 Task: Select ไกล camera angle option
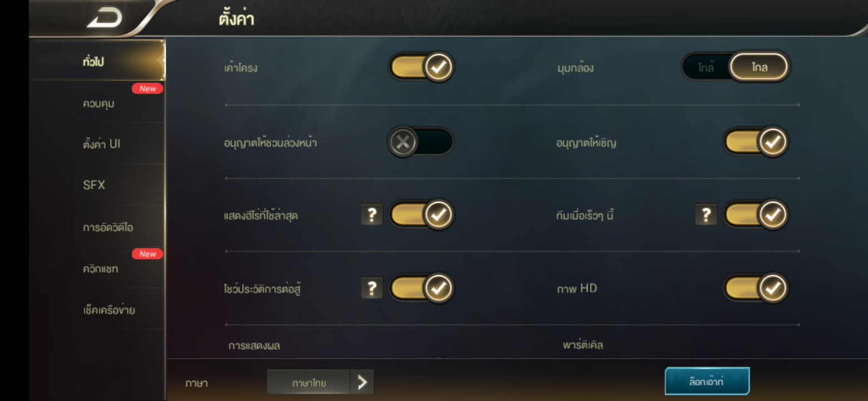[759, 67]
